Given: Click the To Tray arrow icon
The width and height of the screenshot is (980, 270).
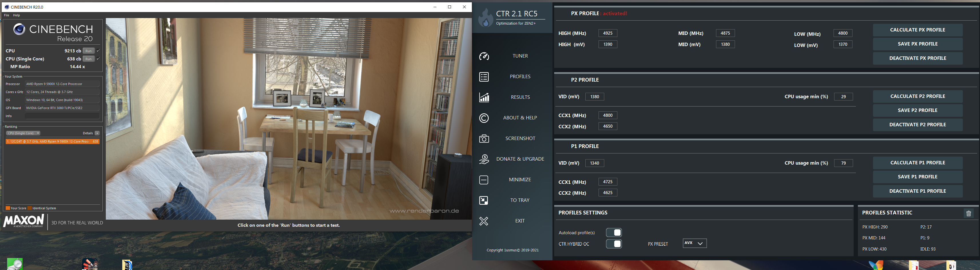Looking at the screenshot, I should tap(484, 200).
